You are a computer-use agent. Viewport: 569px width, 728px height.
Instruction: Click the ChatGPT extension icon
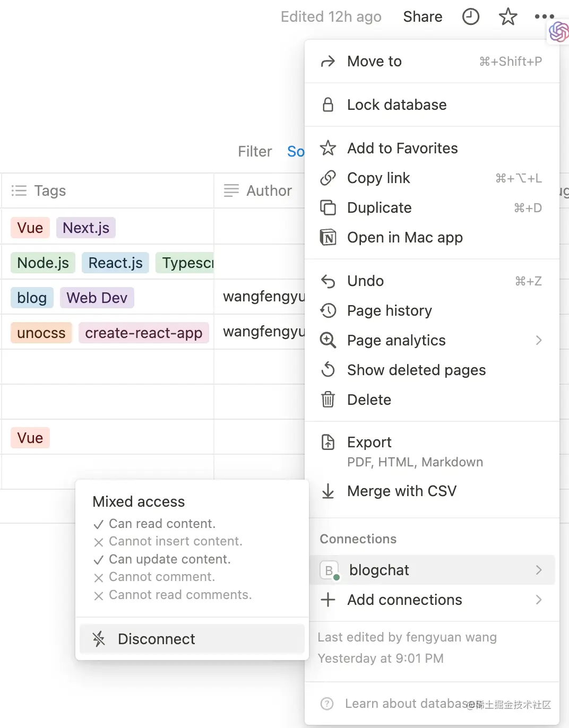click(558, 32)
